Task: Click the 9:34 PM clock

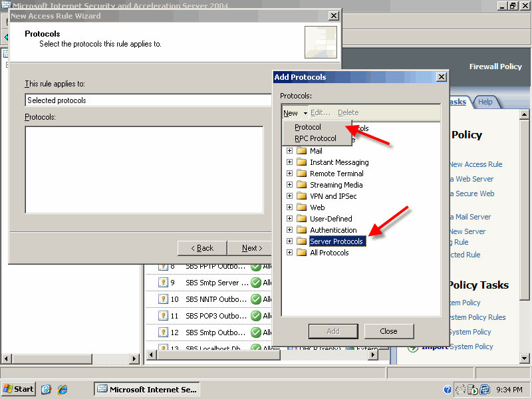Action: coord(509,390)
